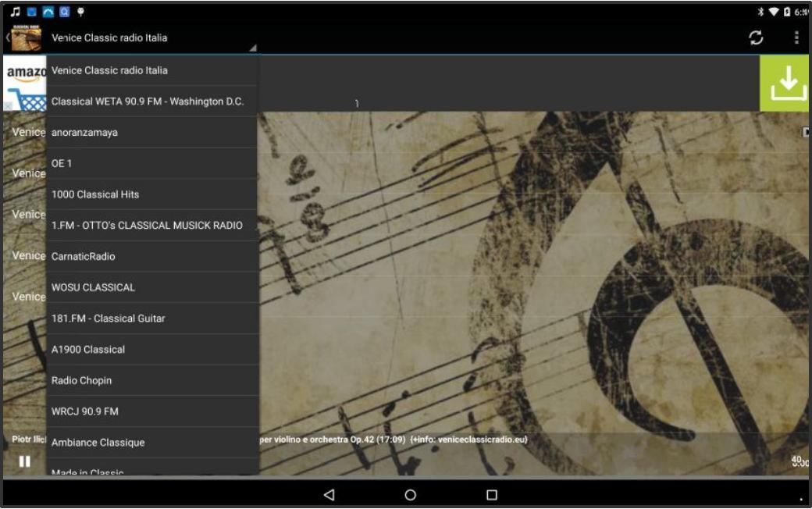Tap the Wi-Fi status icon

point(773,12)
